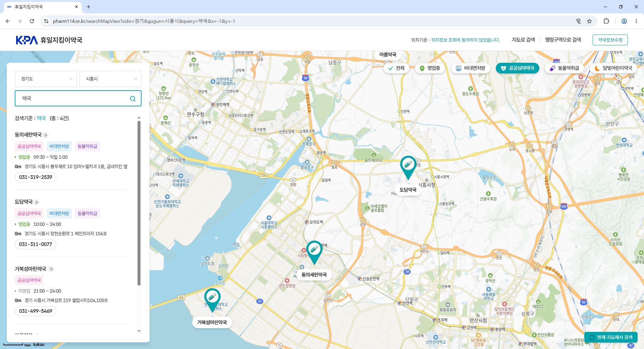
Task: Open Chrome profile avatar icon
Action: pos(624,21)
